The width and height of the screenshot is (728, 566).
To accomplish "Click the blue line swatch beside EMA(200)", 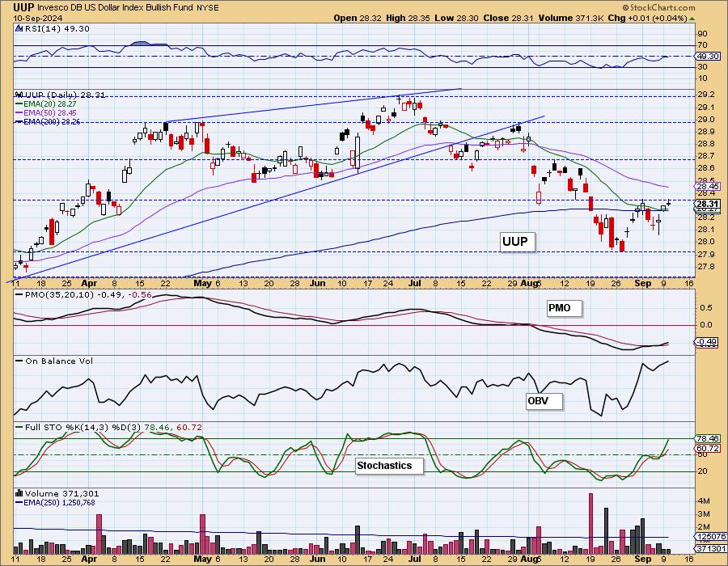I will [x=19, y=122].
